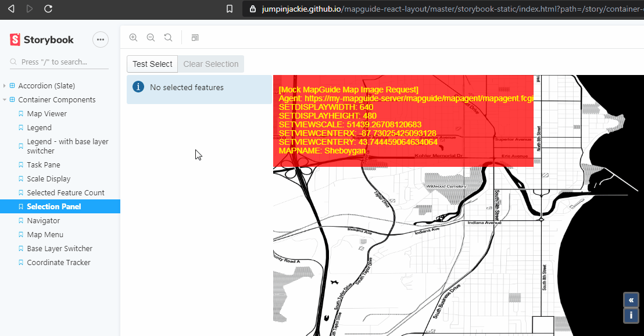This screenshot has height=336, width=644.
Task: Open the Storybook options menu
Action: pos(100,40)
